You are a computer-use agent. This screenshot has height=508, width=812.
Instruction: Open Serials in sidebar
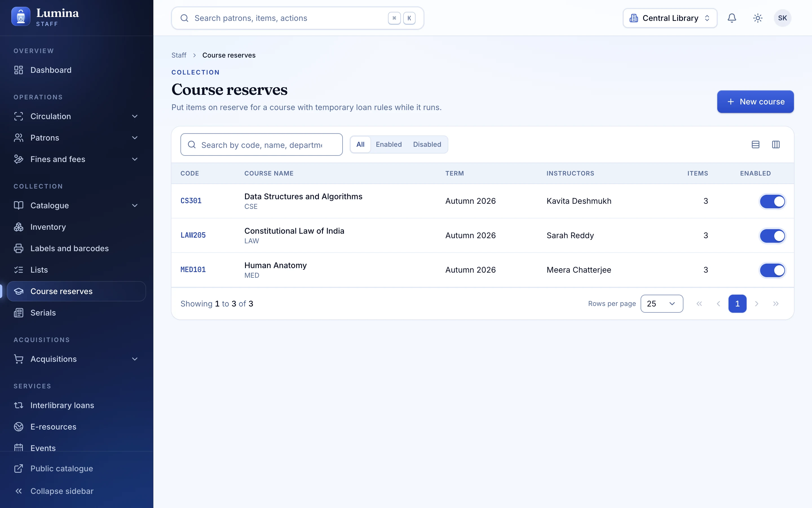click(76, 313)
